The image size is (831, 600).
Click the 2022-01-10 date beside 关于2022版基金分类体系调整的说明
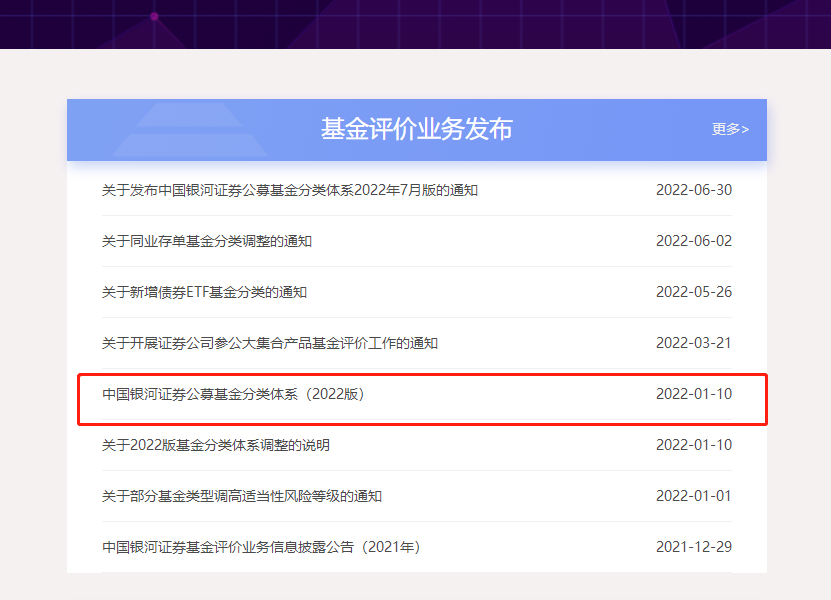pyautogui.click(x=694, y=445)
